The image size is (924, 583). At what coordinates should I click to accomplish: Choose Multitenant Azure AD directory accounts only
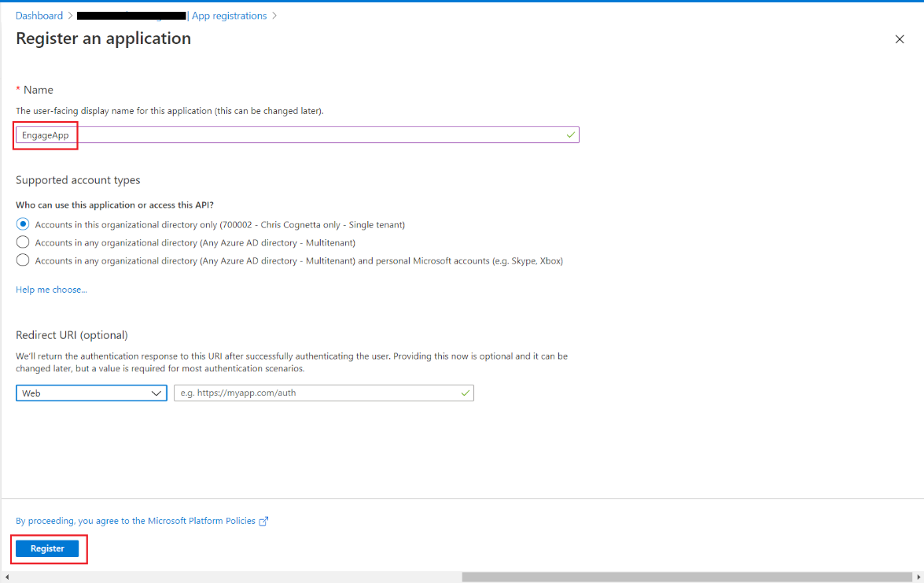tap(23, 242)
